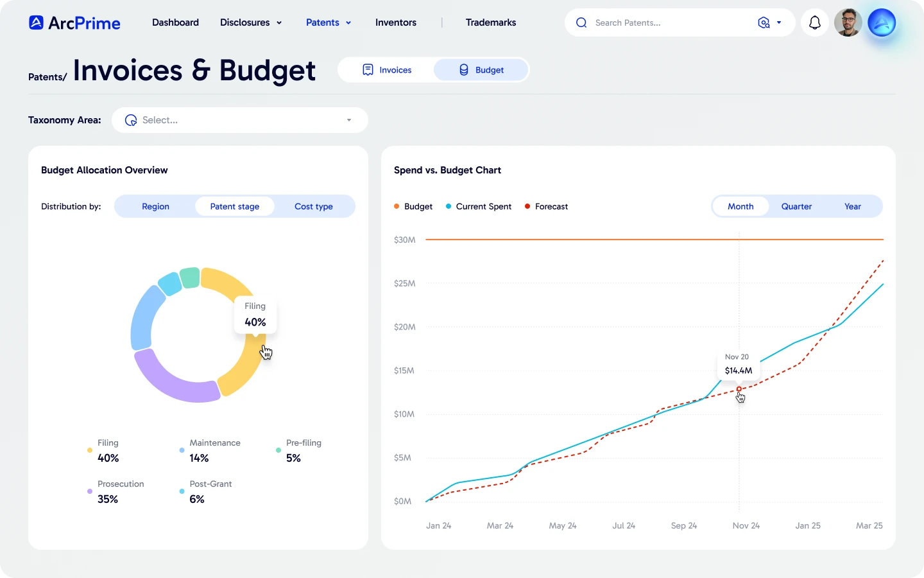Open the image search camera icon
924x578 pixels.
[764, 22]
